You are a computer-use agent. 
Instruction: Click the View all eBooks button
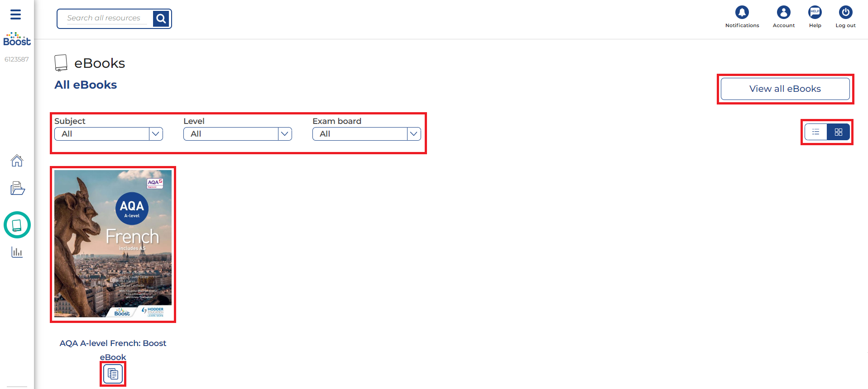pos(785,89)
